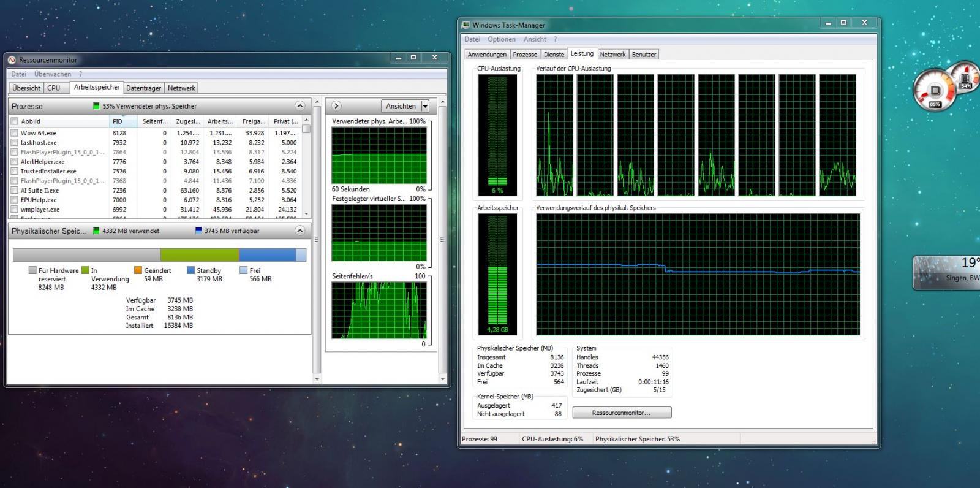Sort by the Zugesi... column header
980x488 pixels.
tap(187, 121)
